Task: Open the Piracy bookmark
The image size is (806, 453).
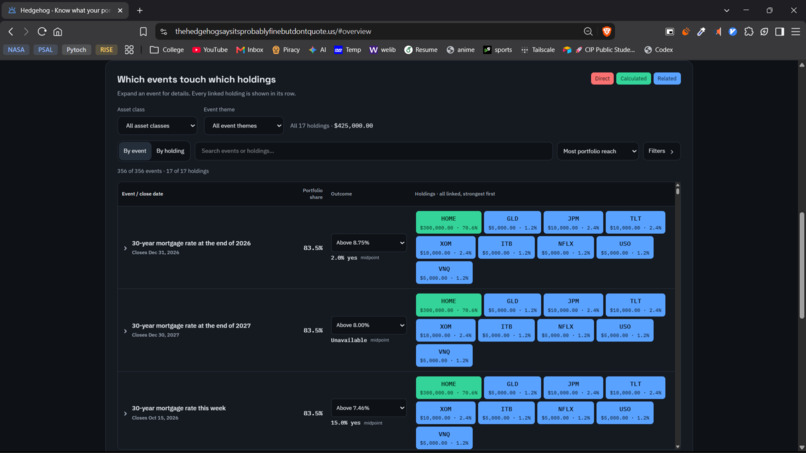Action: coord(286,50)
